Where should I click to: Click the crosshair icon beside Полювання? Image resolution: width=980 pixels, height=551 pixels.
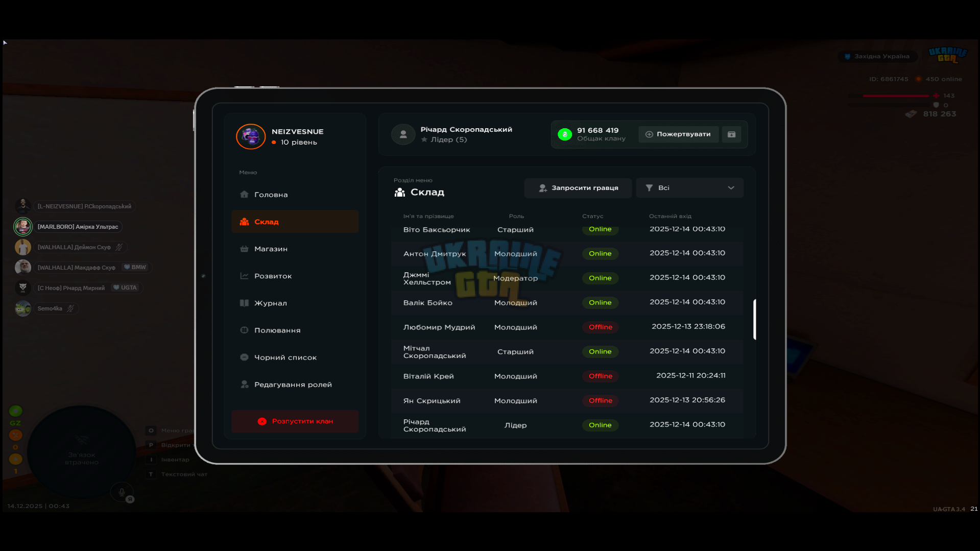pyautogui.click(x=244, y=330)
